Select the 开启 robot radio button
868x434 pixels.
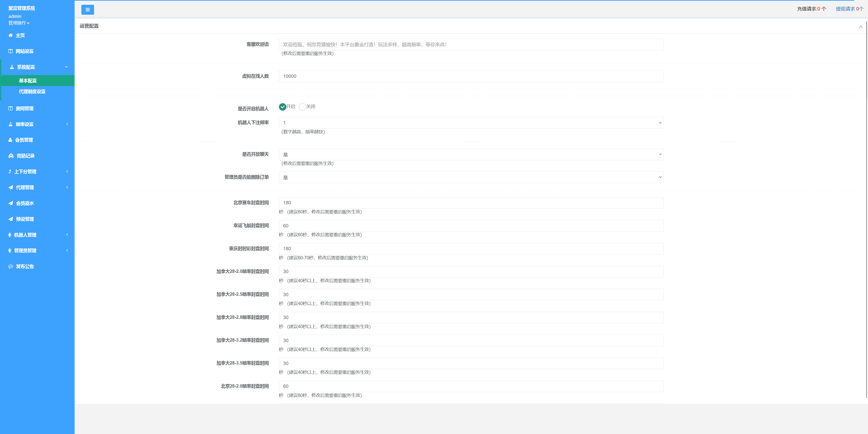coord(282,107)
